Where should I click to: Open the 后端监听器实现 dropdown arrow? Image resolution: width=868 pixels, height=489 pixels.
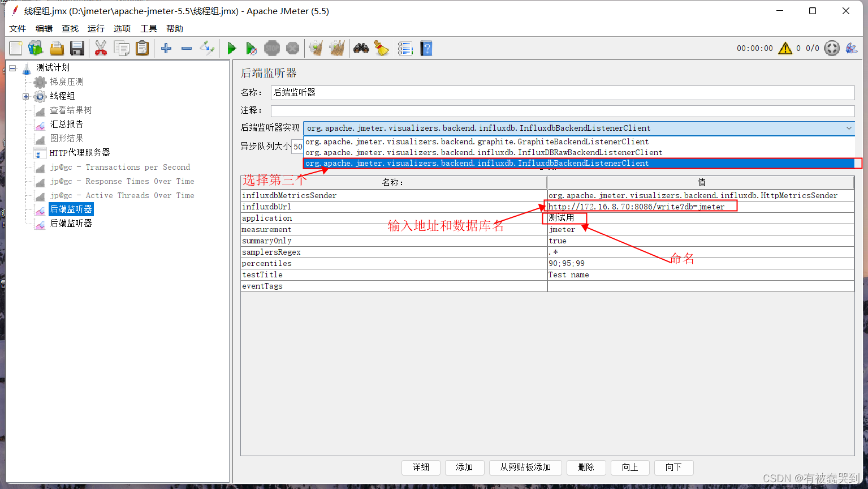(849, 128)
